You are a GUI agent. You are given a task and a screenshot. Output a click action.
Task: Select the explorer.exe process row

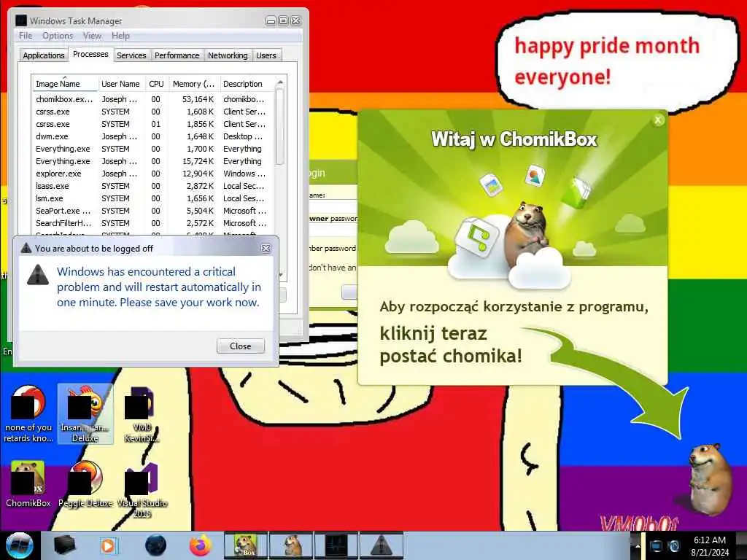pyautogui.click(x=153, y=174)
